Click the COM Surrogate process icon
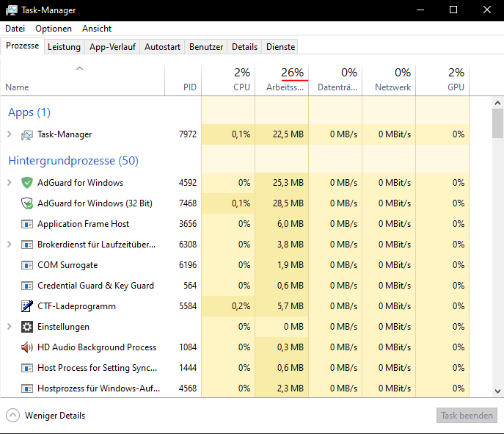The height and width of the screenshot is (434, 504). 27,265
